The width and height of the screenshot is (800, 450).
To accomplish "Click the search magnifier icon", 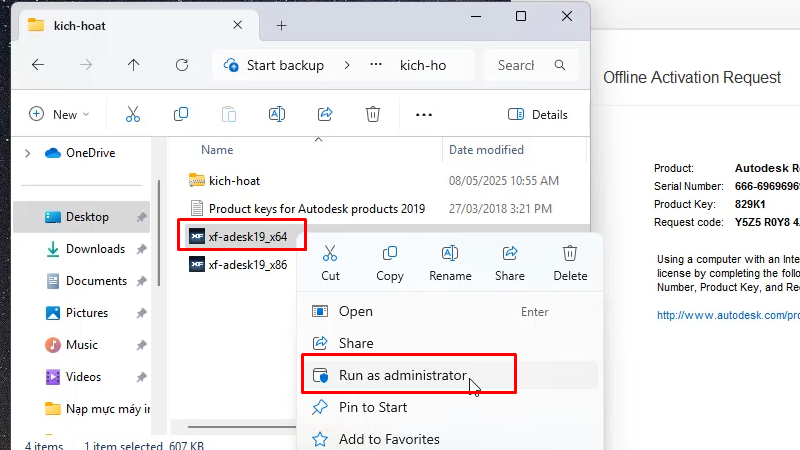I will [560, 65].
